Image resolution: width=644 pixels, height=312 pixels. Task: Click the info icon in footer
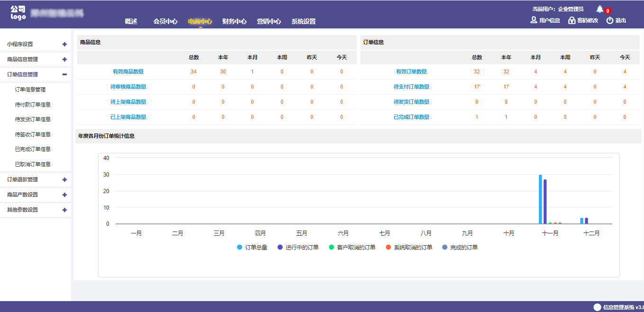click(x=597, y=307)
